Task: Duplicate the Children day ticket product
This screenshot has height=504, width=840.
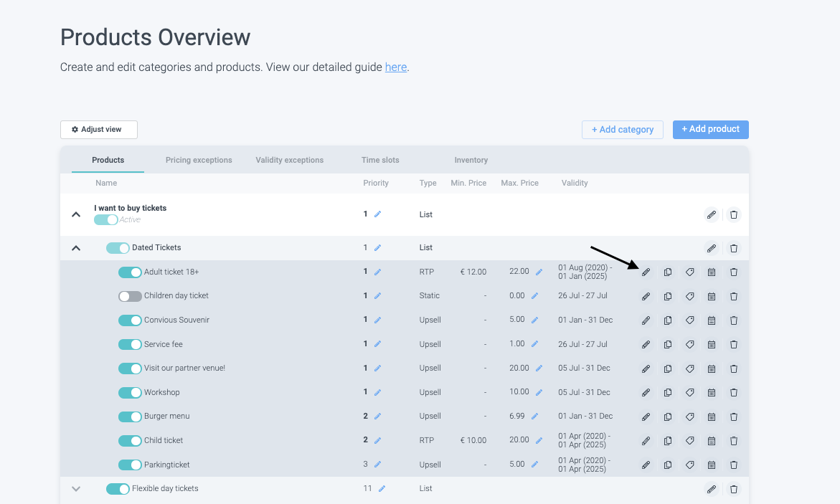Action: (668, 296)
